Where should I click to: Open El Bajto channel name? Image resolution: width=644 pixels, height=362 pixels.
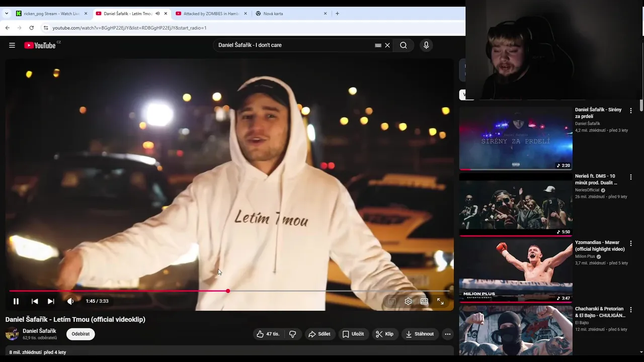pyautogui.click(x=582, y=323)
